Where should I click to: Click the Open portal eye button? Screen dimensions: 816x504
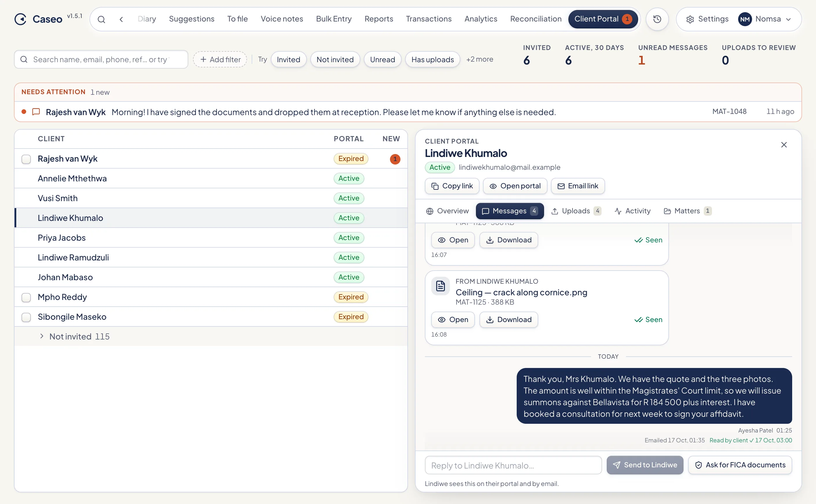click(x=515, y=186)
